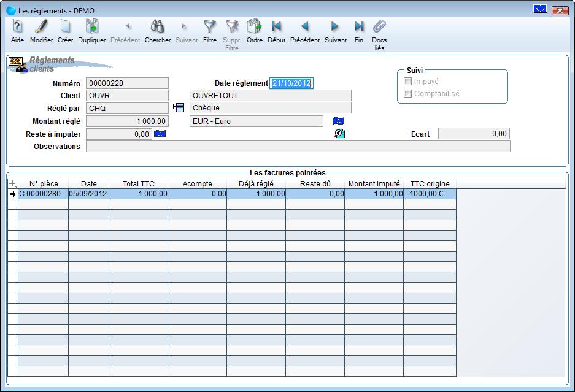Click the Date column header
The height and width of the screenshot is (392, 575).
pos(89,183)
